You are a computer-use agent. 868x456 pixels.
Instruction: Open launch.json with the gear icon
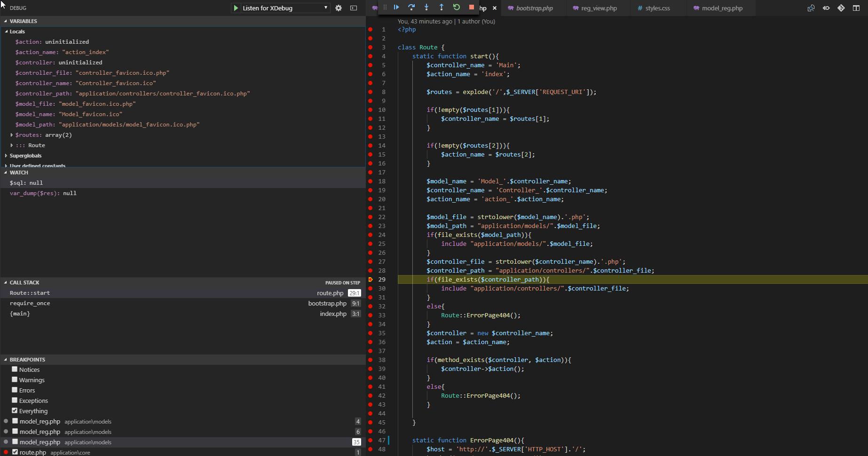339,8
